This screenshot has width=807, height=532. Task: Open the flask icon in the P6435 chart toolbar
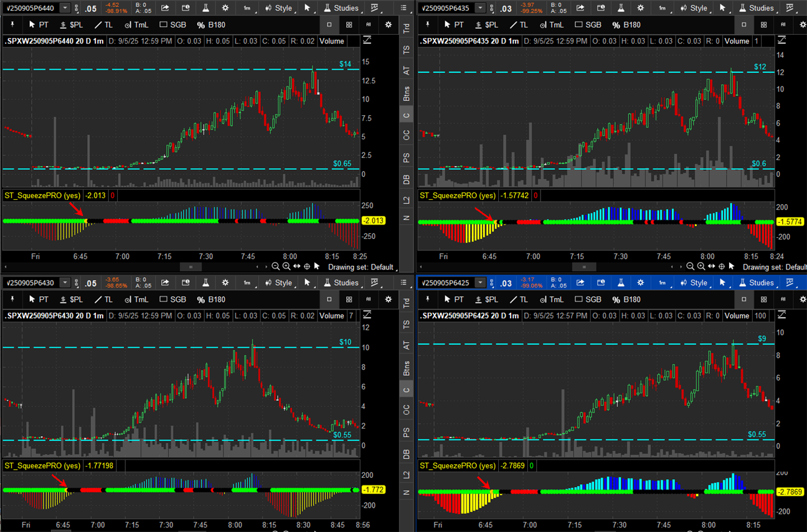coord(620,8)
